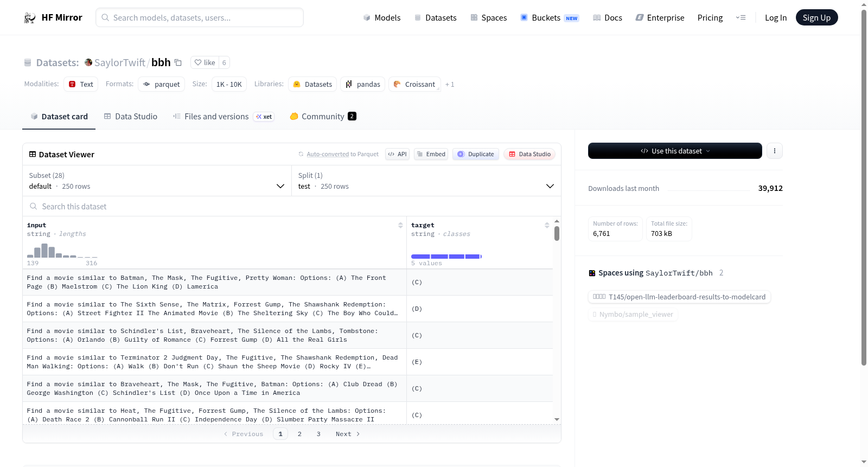Open Docs in the top navigation

click(x=608, y=18)
